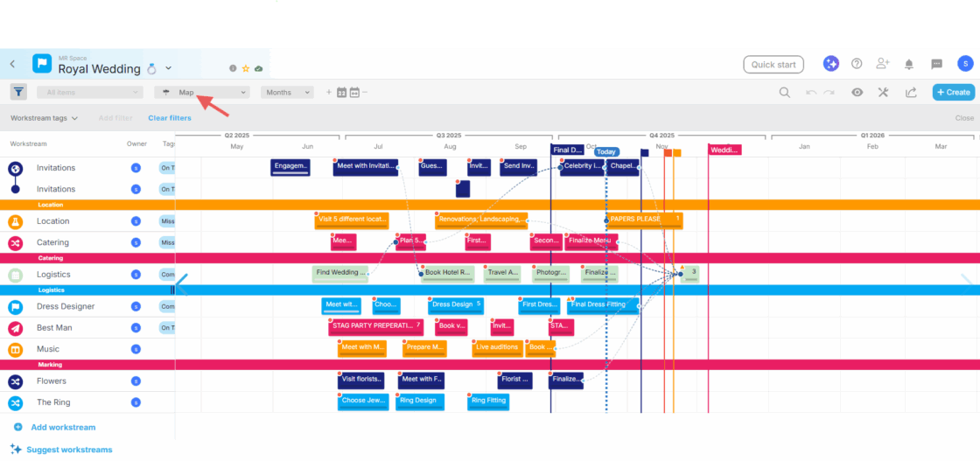Toggle the eye visibility icon
This screenshot has height=461, width=980.
tap(857, 92)
